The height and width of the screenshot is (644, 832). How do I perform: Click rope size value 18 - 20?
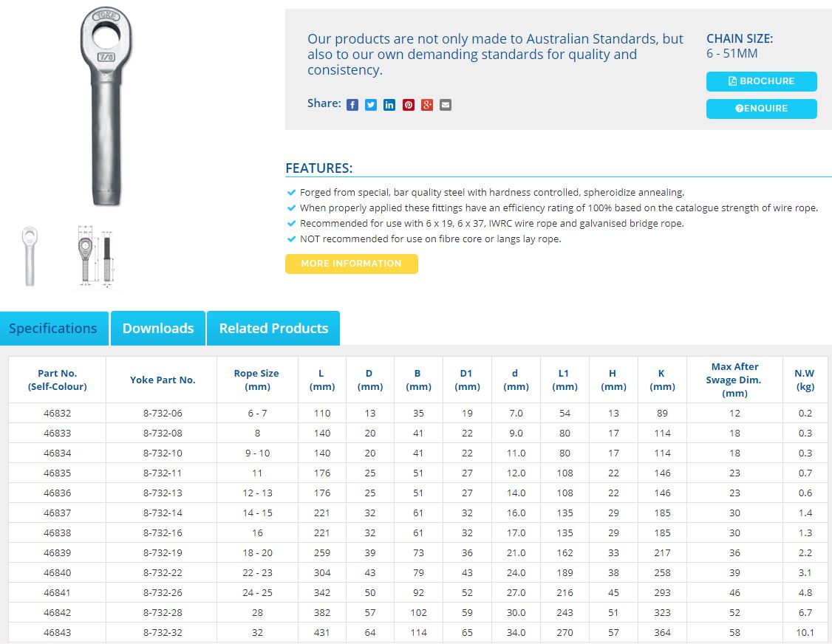(x=257, y=552)
